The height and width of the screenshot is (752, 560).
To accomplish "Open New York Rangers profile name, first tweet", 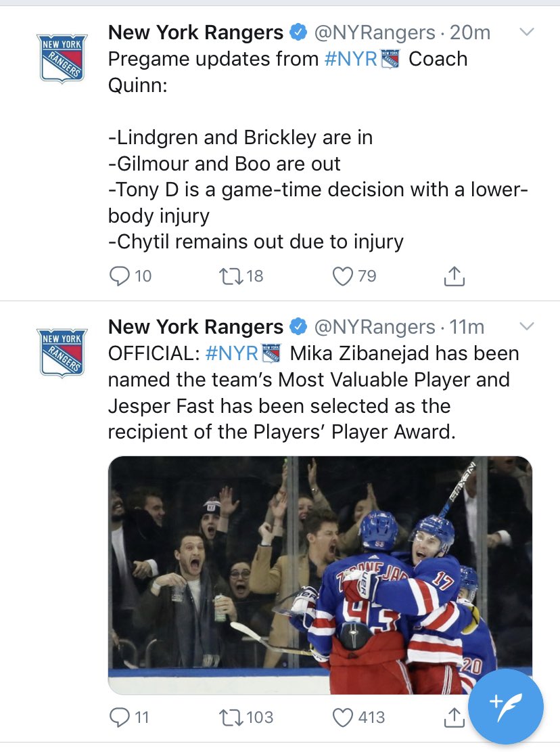I will (x=195, y=32).
